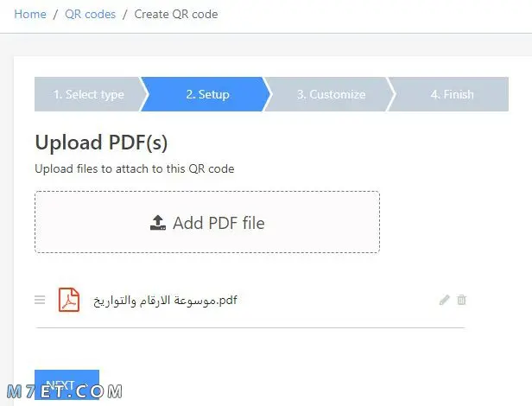Image resolution: width=532 pixels, height=406 pixels.
Task: Go to step 1. Select type
Action: (88, 94)
